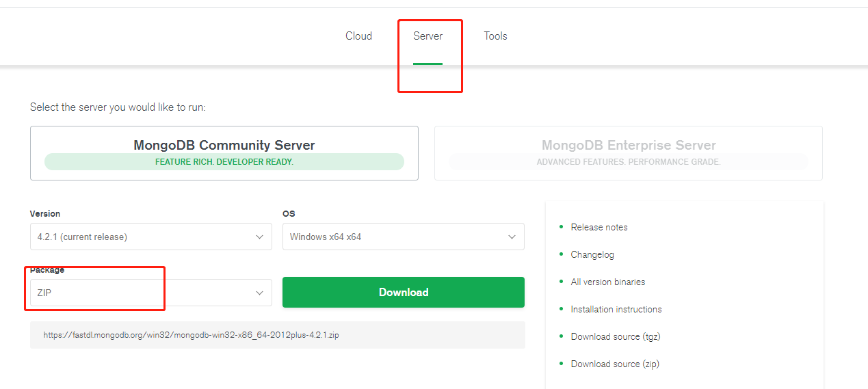Click the 'FEATURE RICH. DEVELOPER READY.' banner
Viewport: 868px width, 389px height.
click(x=224, y=162)
